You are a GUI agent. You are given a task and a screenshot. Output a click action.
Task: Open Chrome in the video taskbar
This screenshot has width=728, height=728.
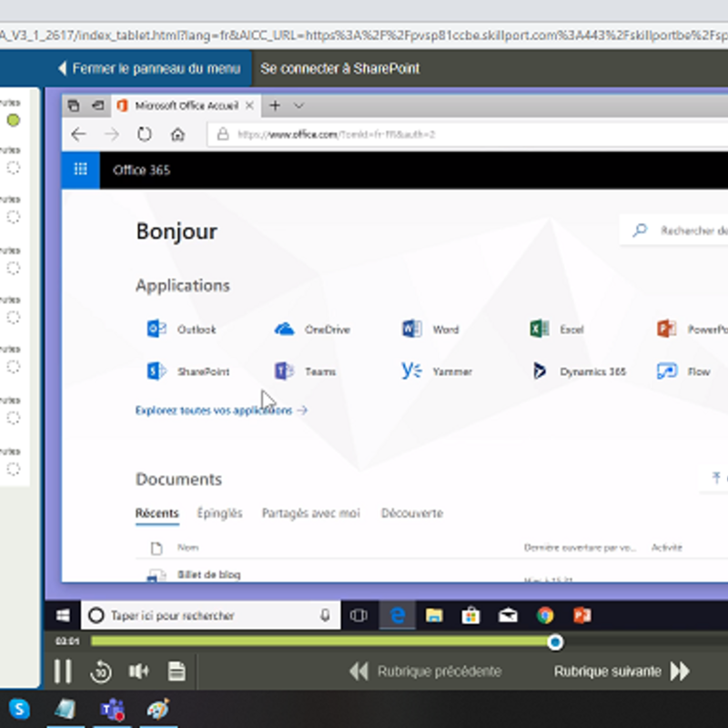click(x=545, y=616)
